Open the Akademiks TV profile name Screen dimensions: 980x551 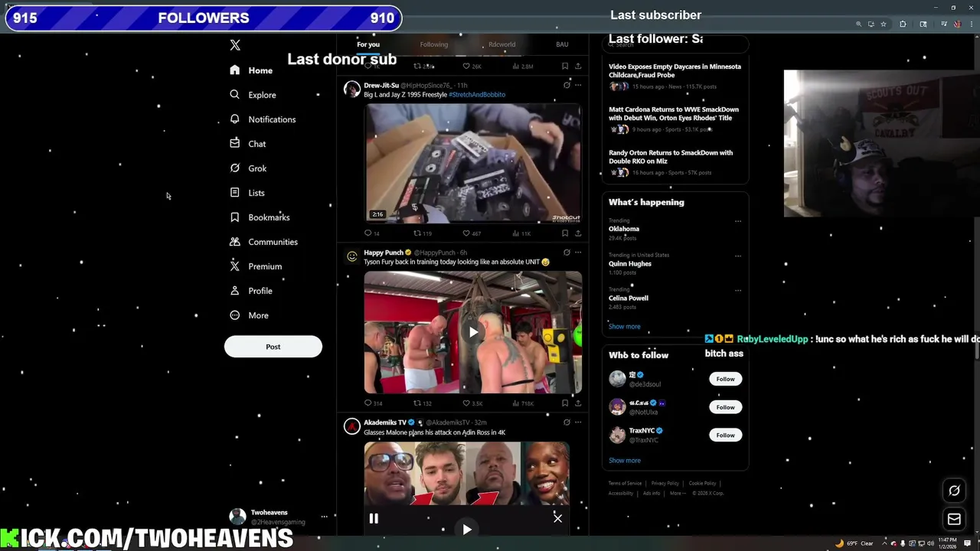385,422
